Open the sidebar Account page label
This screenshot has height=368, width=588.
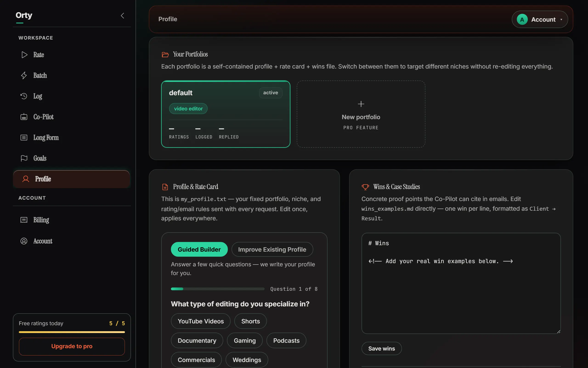click(x=43, y=241)
